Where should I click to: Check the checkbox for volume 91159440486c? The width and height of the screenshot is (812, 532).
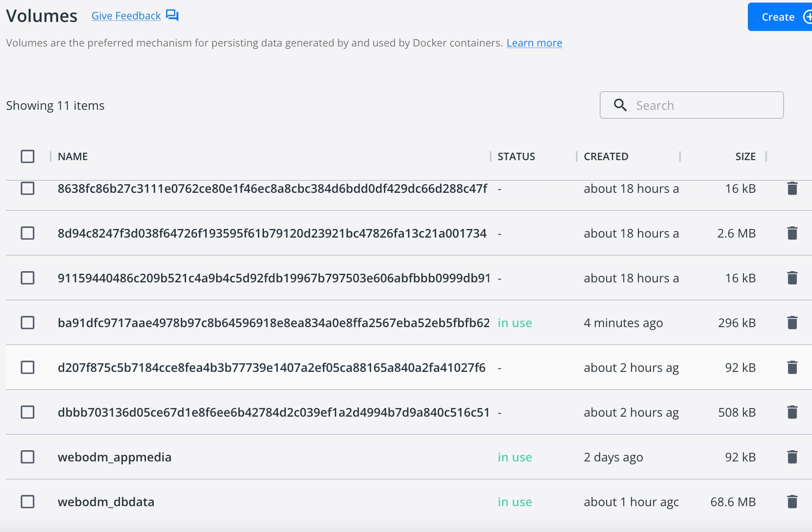(27, 278)
